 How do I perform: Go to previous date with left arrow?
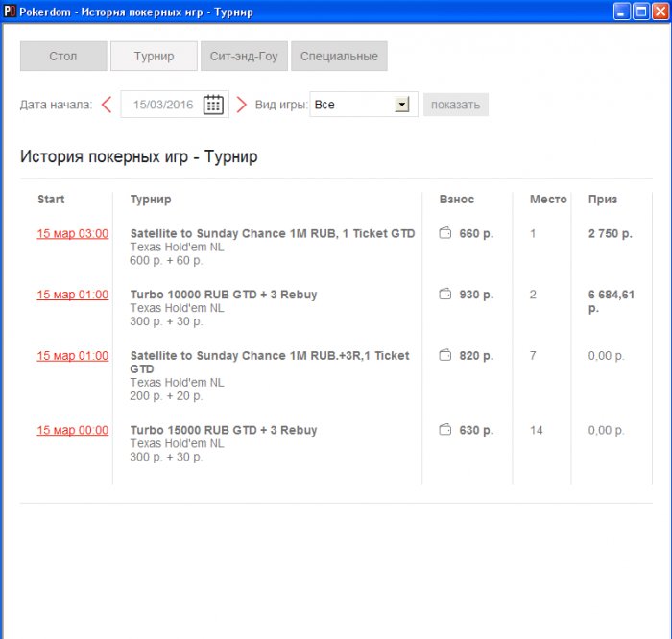click(x=107, y=105)
